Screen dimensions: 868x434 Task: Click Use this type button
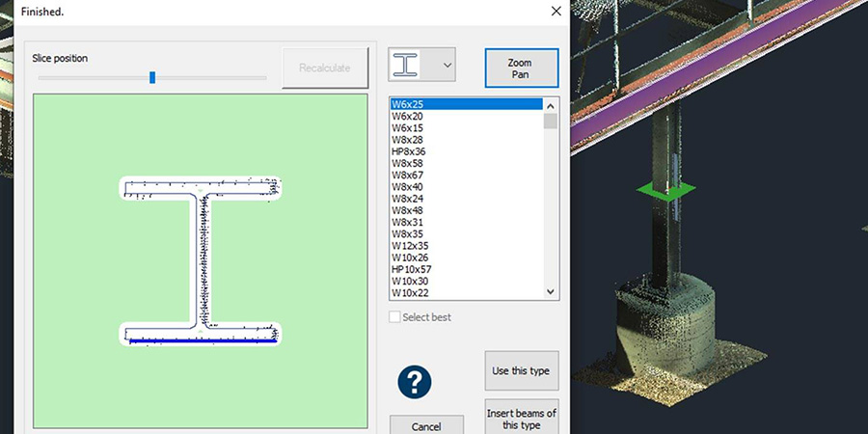tap(521, 371)
